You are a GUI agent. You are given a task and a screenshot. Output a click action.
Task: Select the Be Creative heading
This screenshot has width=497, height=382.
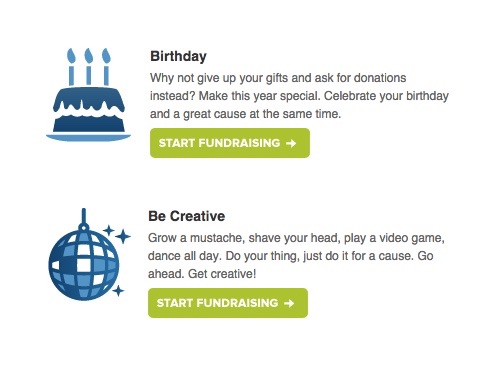186,216
